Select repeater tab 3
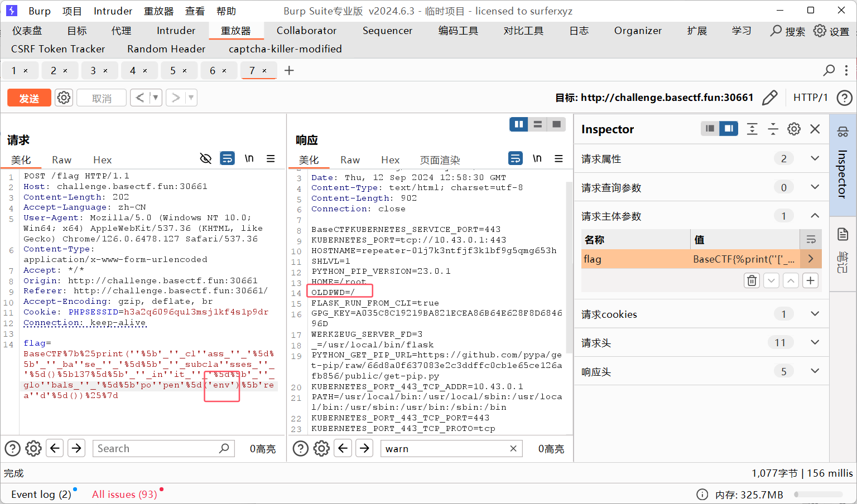 tap(93, 71)
